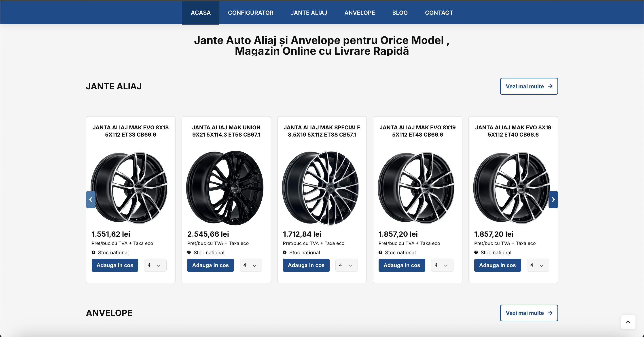Click the scroll-to-top chevron icon

click(x=628, y=322)
